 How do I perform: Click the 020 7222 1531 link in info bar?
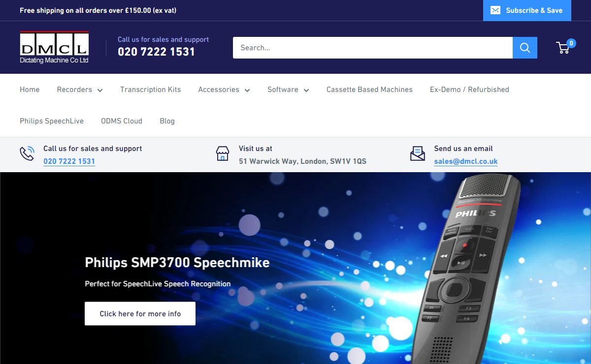click(69, 161)
